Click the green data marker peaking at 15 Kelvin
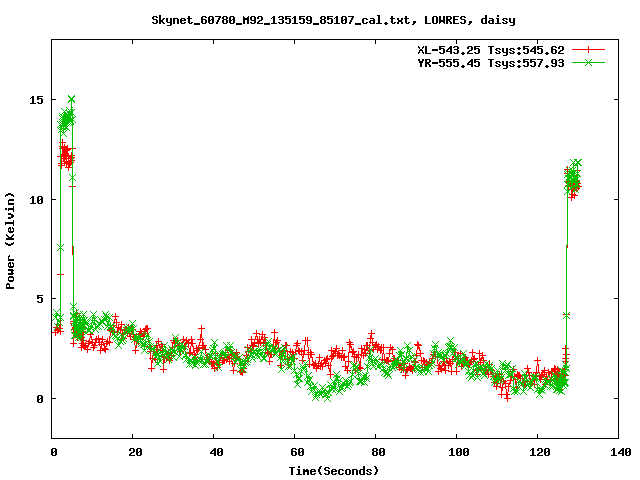 (71, 99)
